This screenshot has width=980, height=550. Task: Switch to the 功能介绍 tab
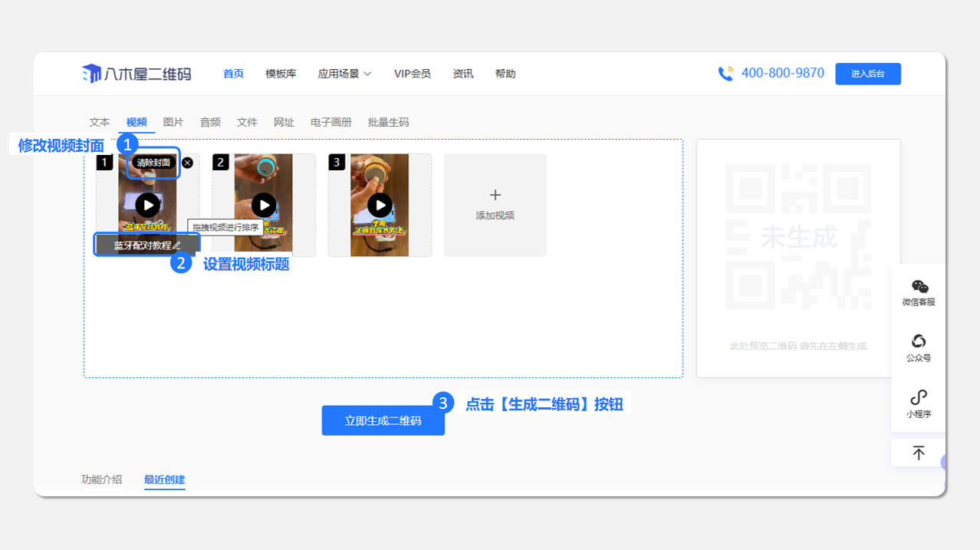pos(101,479)
